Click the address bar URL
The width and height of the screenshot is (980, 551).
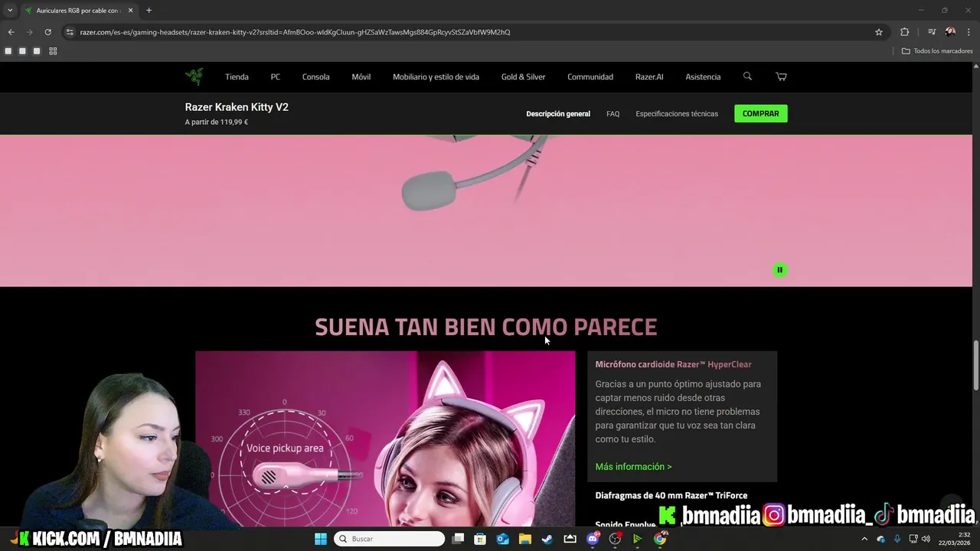point(295,32)
